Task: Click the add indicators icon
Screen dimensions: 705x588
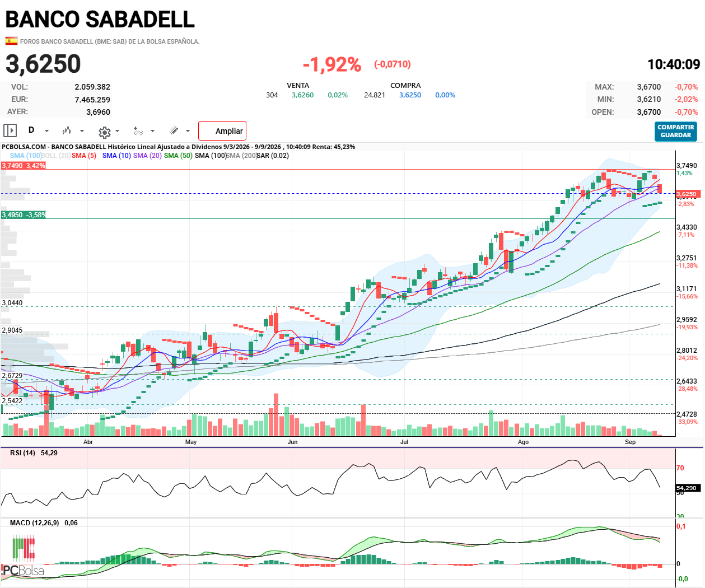Action: pyautogui.click(x=137, y=130)
